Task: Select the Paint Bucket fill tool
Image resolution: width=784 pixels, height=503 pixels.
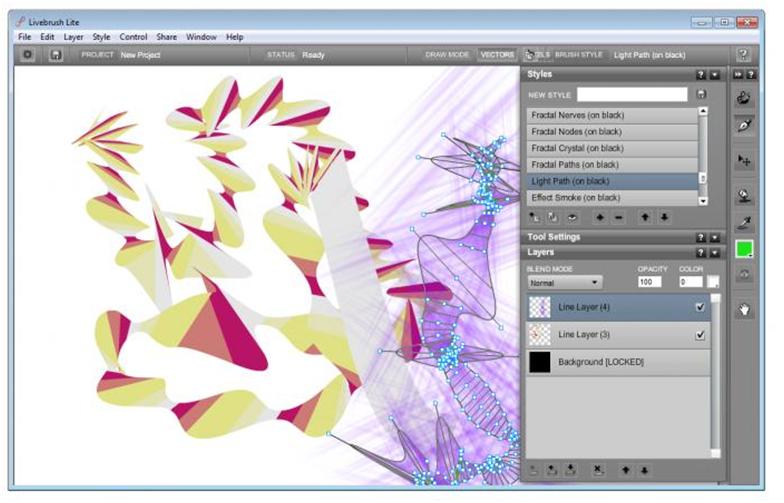Action: coord(744,196)
